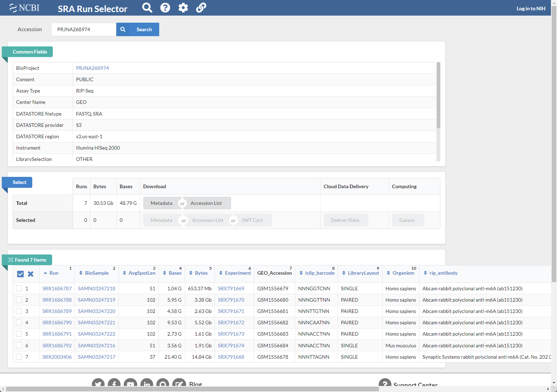Viewport: 557px width, 392px height.
Task: Click Log in to NIH
Action: click(531, 9)
